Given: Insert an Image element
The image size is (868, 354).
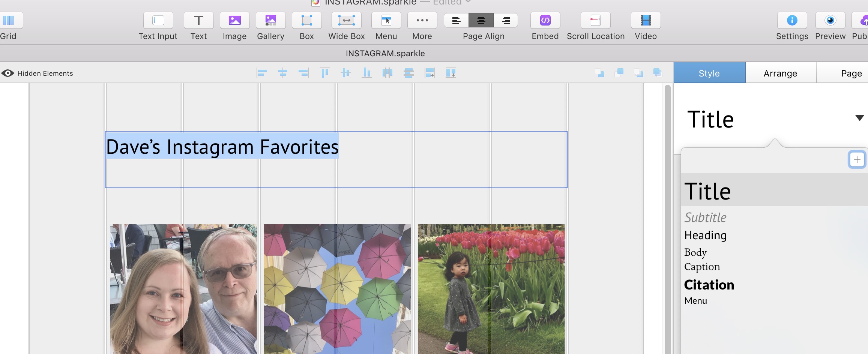Looking at the screenshot, I should point(234,20).
